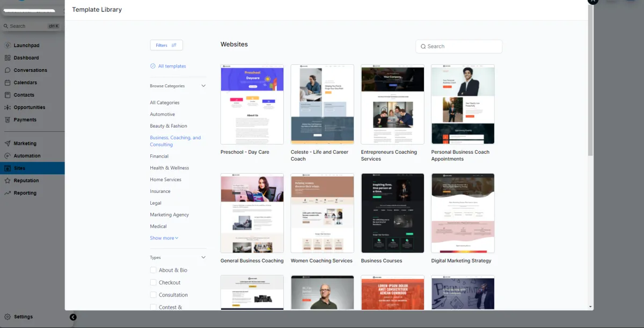644x328 pixels.
Task: Open Entrepreneurs Coaching Services thumbnail
Action: pos(393,105)
